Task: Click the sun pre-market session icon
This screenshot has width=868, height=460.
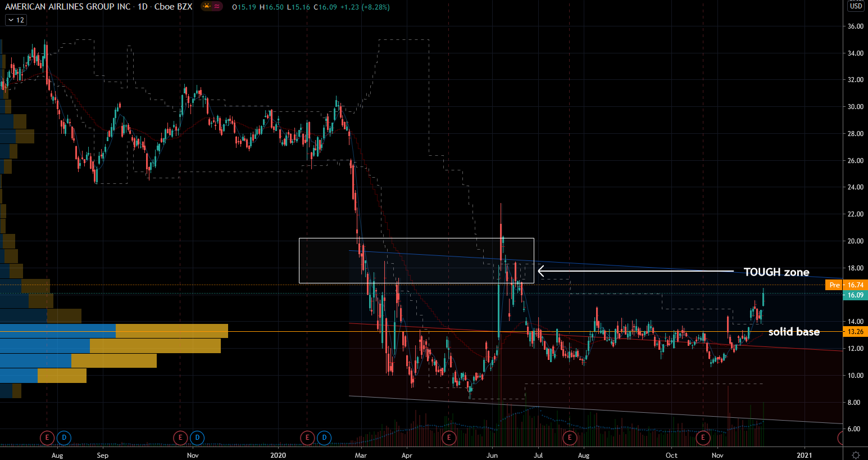Action: (x=207, y=7)
